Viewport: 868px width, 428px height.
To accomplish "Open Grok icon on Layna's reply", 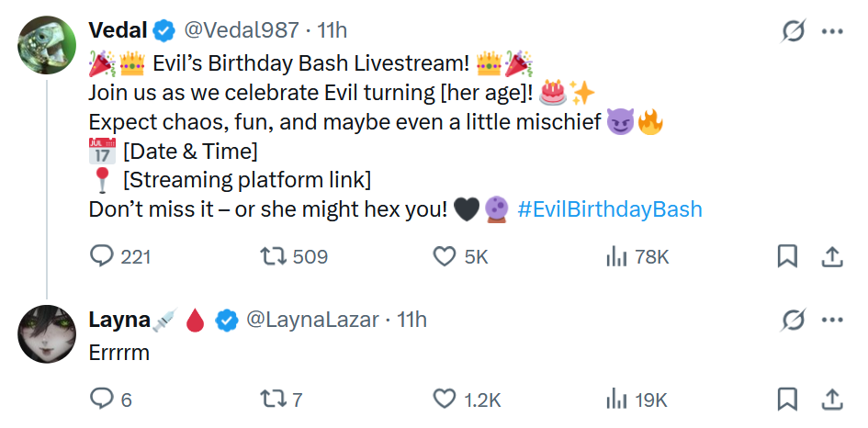I will tap(793, 321).
